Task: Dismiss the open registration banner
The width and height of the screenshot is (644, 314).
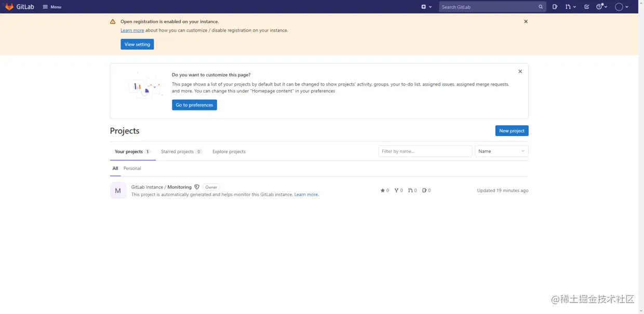Action: [x=526, y=21]
